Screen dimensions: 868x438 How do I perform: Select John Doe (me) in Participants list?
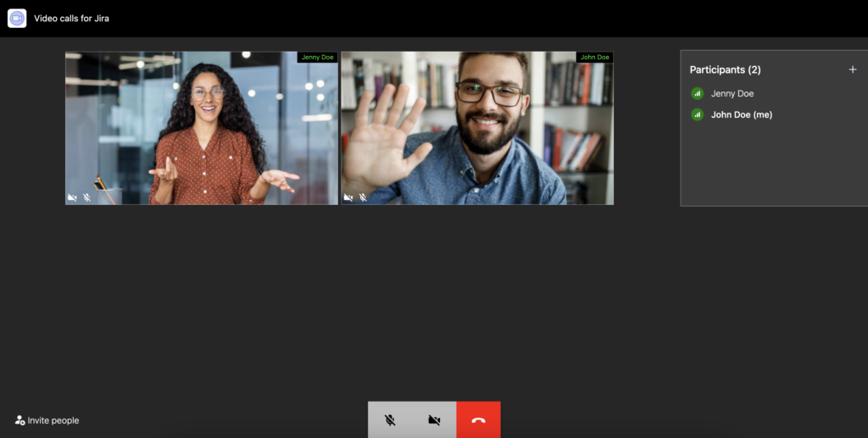coord(741,114)
